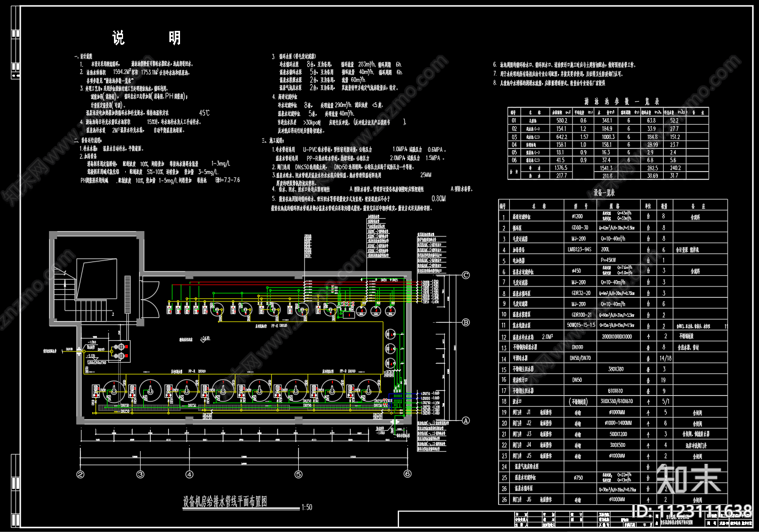Click grid axis bubble 6
Viewport: 759px width, 532px height.
(x=407, y=474)
